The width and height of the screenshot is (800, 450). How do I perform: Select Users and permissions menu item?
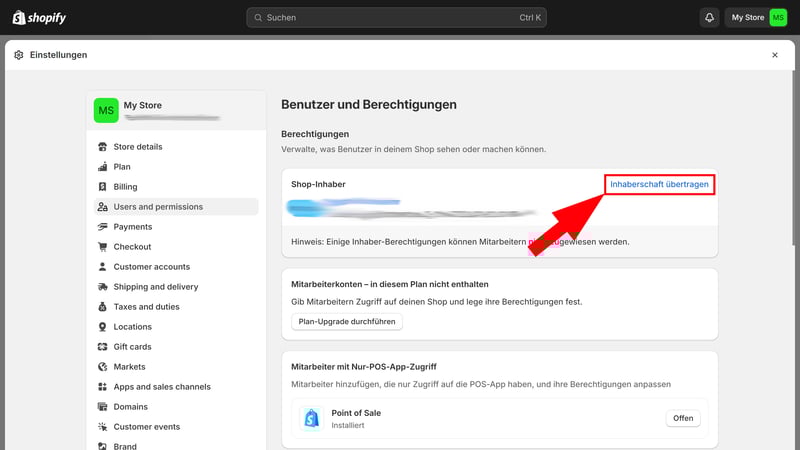point(158,207)
